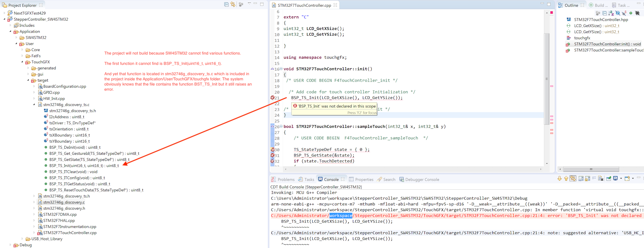644x248 pixels.
Task: Close the STM32F7TouchController.cpp editor tab
Action: coord(335,5)
